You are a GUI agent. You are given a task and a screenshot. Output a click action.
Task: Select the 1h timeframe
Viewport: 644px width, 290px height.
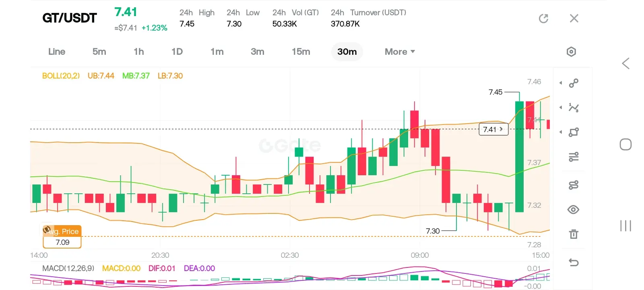coord(139,52)
